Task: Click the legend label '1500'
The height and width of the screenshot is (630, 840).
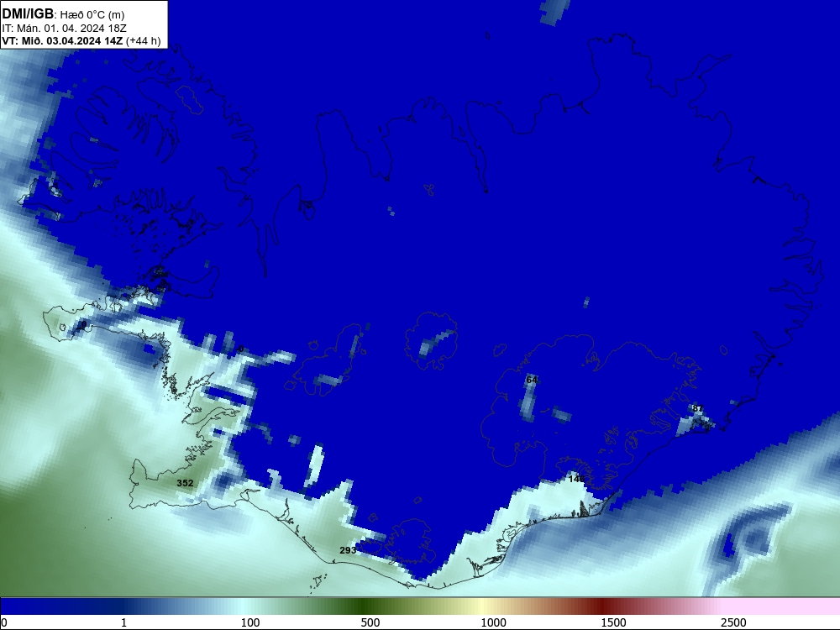Action: tap(613, 622)
